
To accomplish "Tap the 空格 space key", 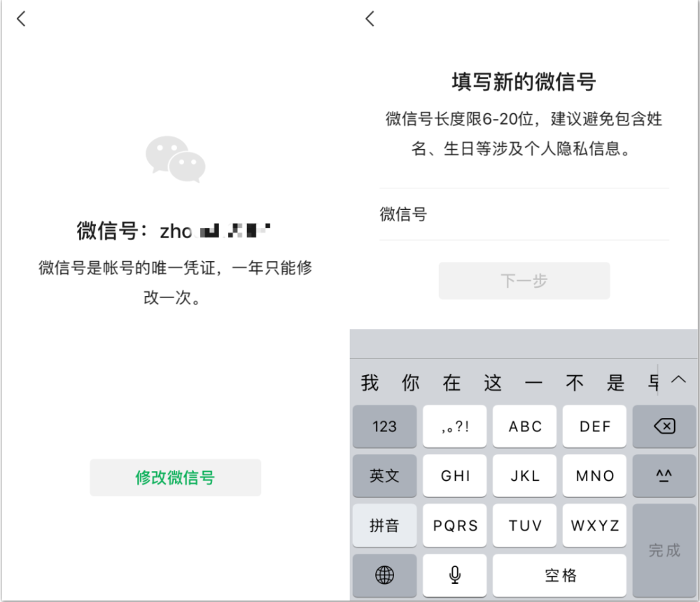I will (x=559, y=575).
